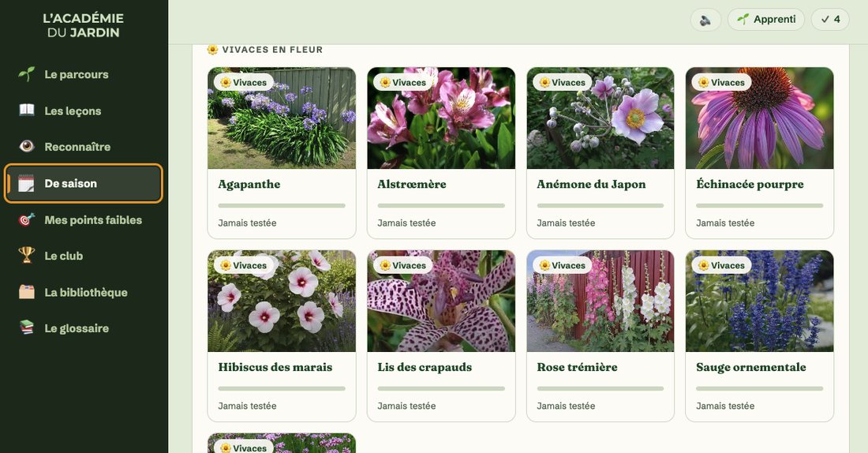
Task: Click the Vivaces badge on Échinacée pourpre card
Action: coord(722,83)
